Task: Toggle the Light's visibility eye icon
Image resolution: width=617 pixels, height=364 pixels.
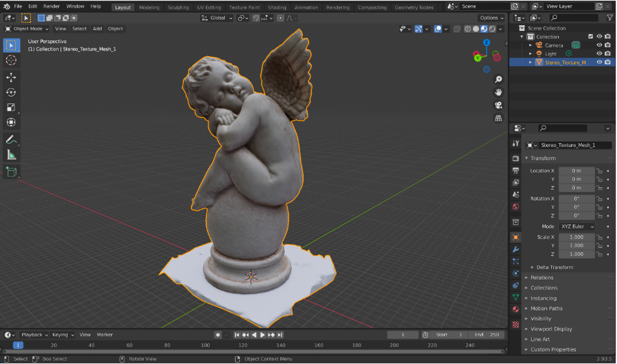Action: click(x=599, y=54)
